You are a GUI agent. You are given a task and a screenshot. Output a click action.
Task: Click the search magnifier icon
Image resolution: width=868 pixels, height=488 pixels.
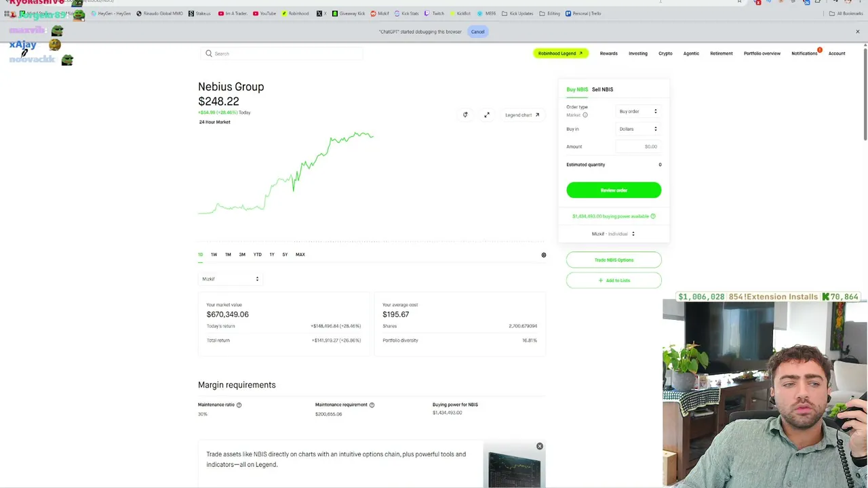[209, 54]
